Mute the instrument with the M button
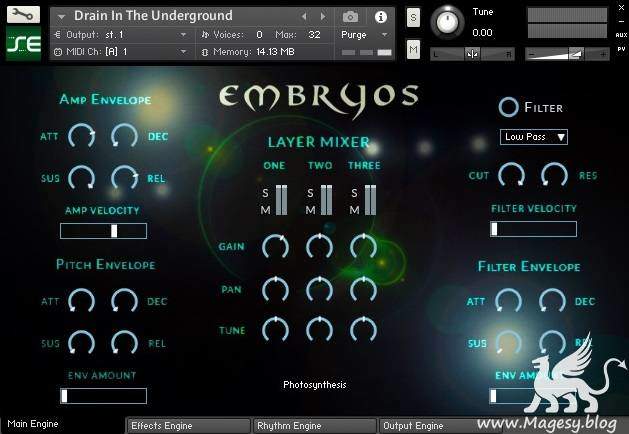This screenshot has height=434, width=629. [413, 50]
